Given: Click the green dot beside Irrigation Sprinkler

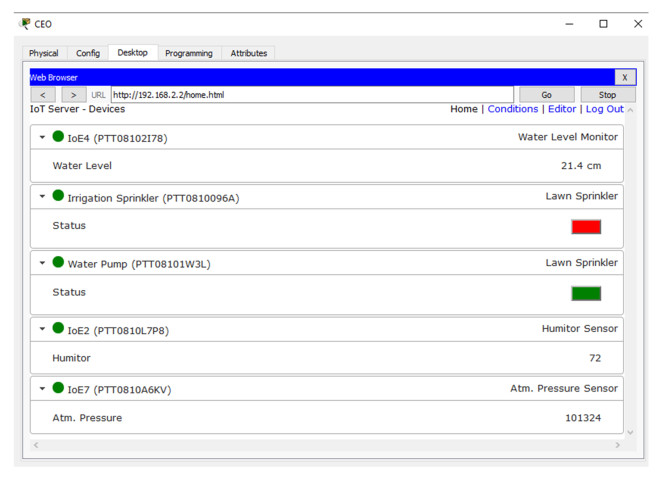Looking at the screenshot, I should pos(58,196).
